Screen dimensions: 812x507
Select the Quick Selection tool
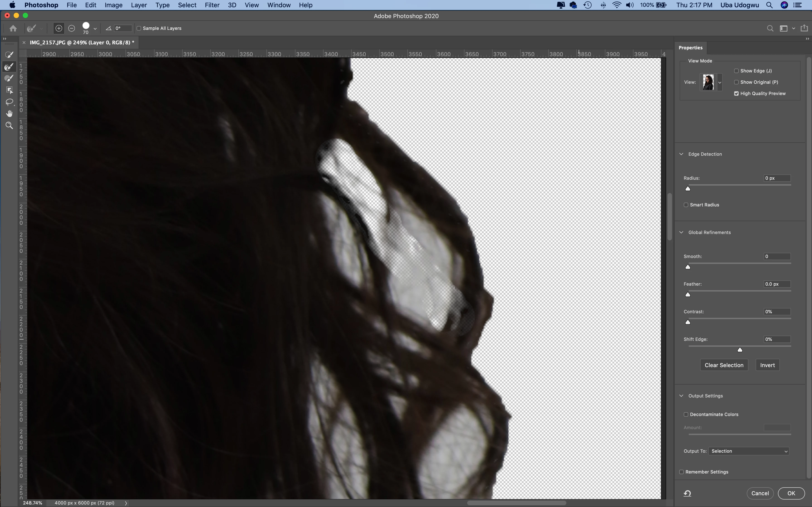click(x=9, y=55)
